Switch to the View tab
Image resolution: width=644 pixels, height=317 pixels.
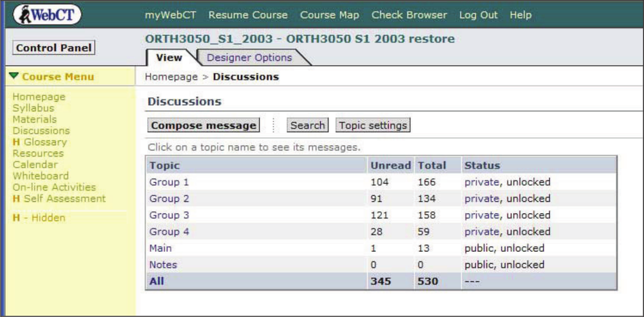point(169,57)
